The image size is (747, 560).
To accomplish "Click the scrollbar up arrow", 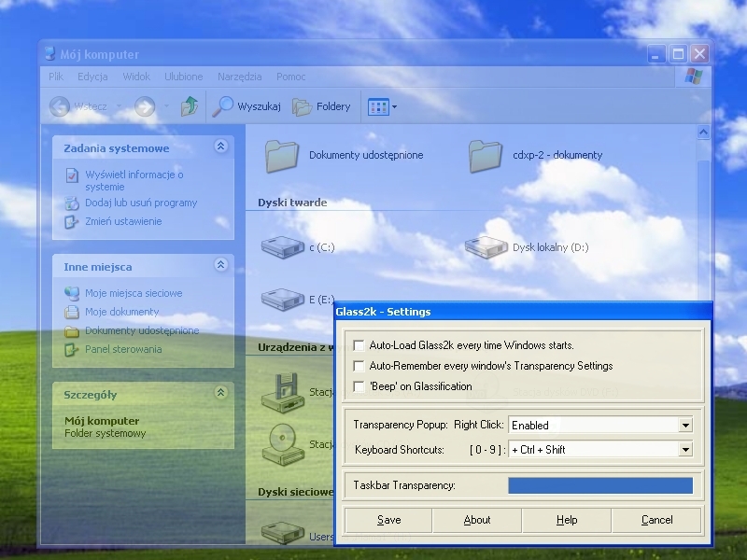I will coord(703,133).
